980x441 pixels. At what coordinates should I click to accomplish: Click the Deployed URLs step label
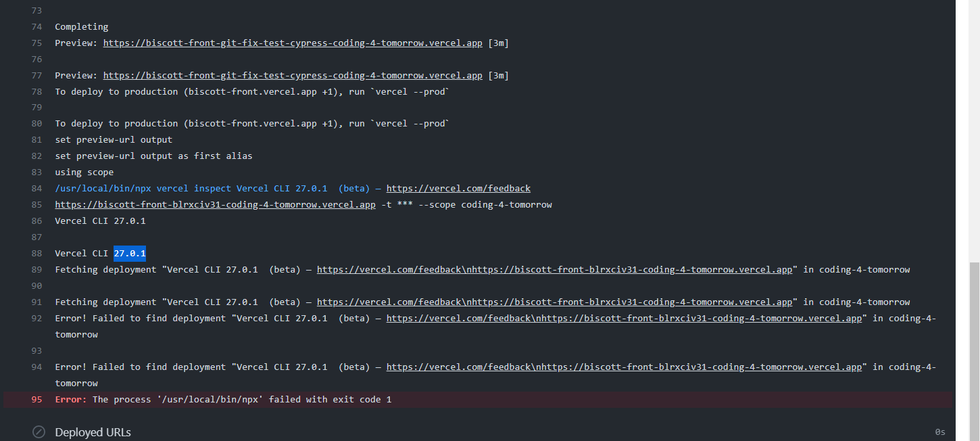pyautogui.click(x=93, y=432)
